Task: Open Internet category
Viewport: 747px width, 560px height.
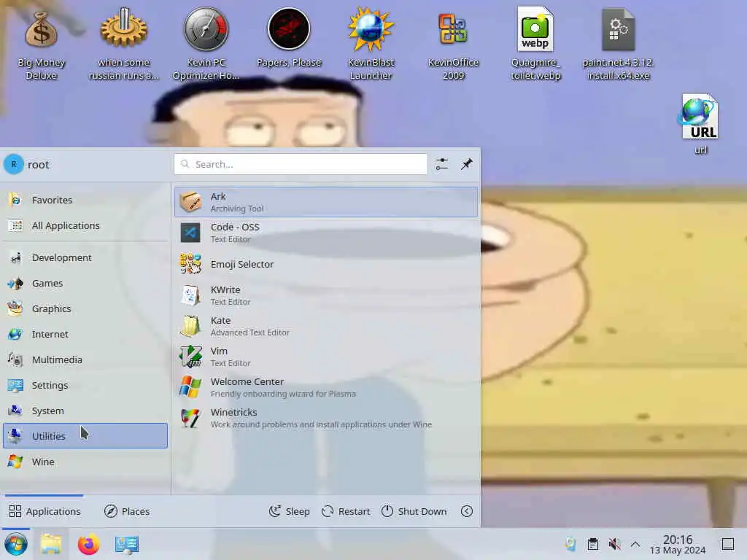Action: pyautogui.click(x=85, y=334)
